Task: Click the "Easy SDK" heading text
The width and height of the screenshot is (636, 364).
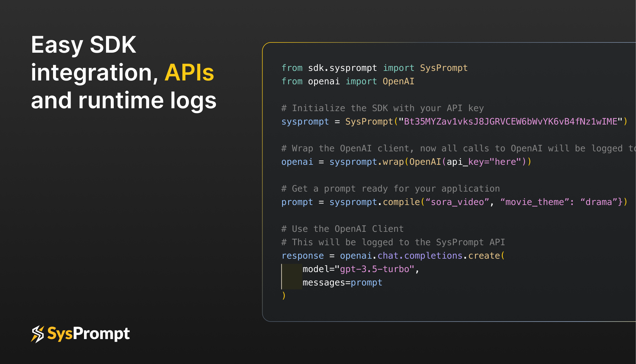Action: pos(83,45)
